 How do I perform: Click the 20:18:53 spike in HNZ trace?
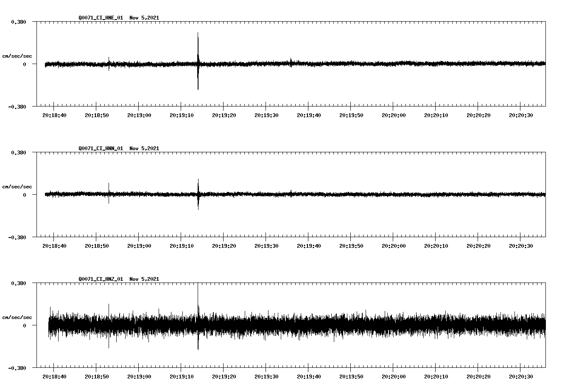109,326
